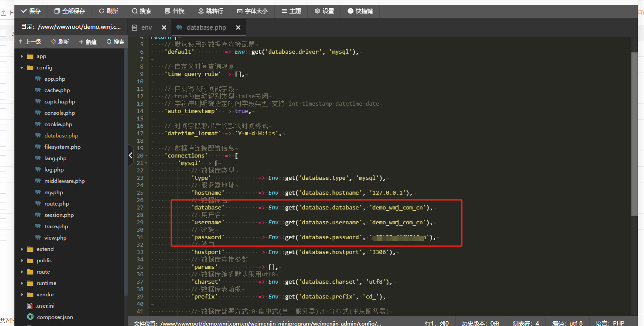This screenshot has width=644, height=326.
Task: Open 跳转行 go-to-line dialog
Action: click(211, 11)
